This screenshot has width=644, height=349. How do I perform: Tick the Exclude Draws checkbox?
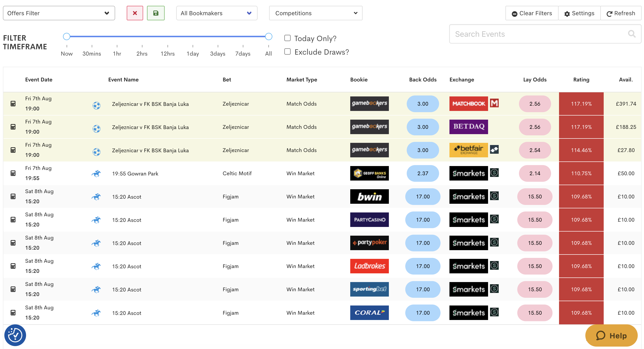point(287,51)
